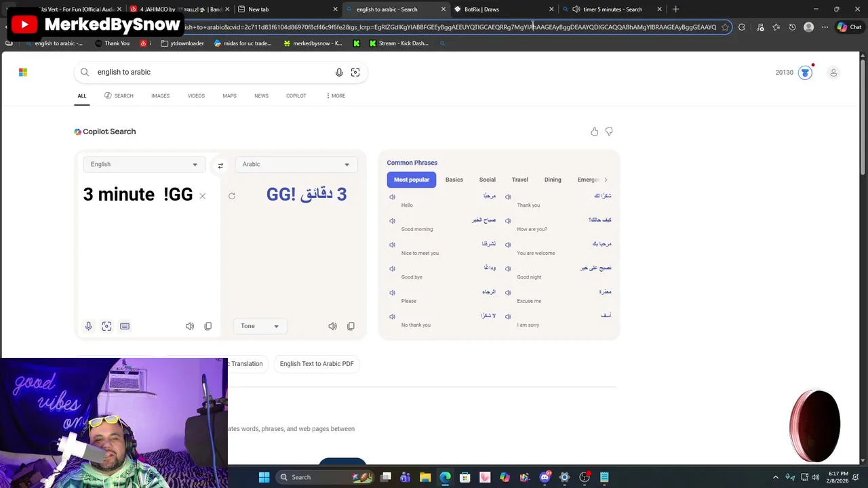Open the Thank You bookmark
Screen dimensions: 868x488
tap(112, 43)
